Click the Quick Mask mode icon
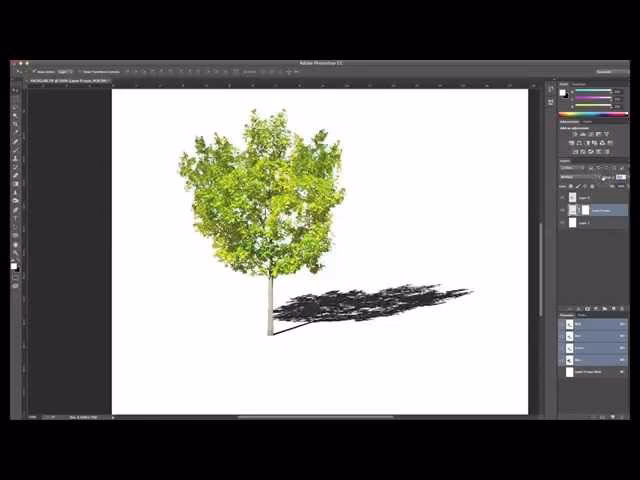The width and height of the screenshot is (640, 480). 16,278
